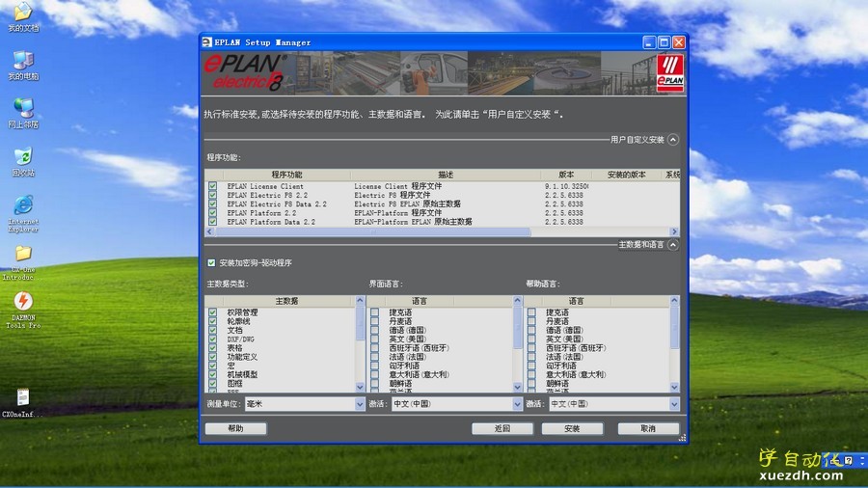Select the DAEMON Tools Pro desktop icon

pyautogui.click(x=23, y=310)
